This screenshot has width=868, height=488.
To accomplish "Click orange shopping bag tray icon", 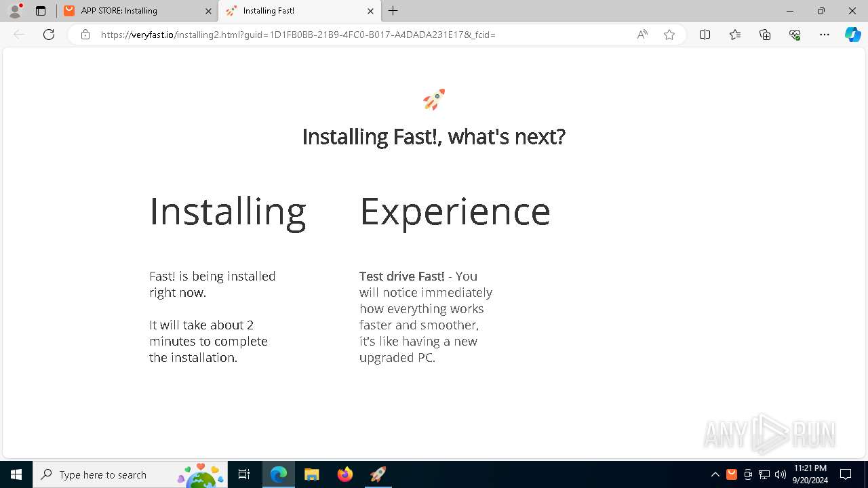I will click(x=732, y=474).
